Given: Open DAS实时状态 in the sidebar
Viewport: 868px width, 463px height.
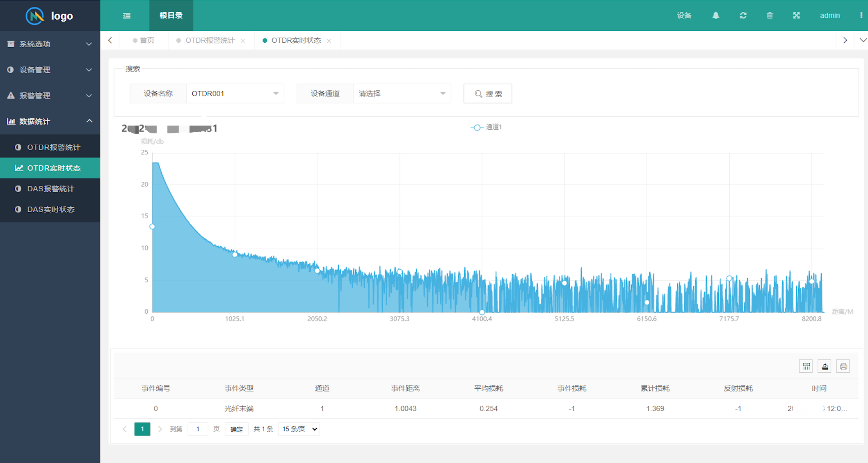Looking at the screenshot, I should 50,209.
